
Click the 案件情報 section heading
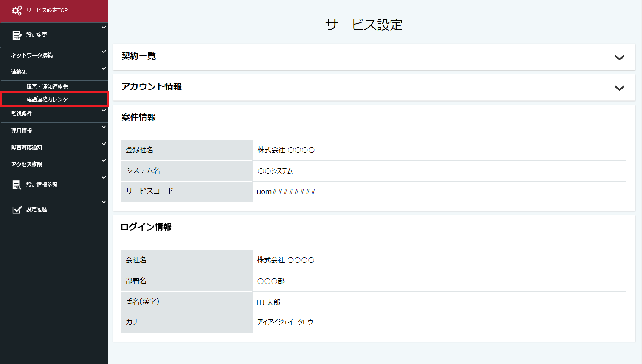tap(139, 117)
